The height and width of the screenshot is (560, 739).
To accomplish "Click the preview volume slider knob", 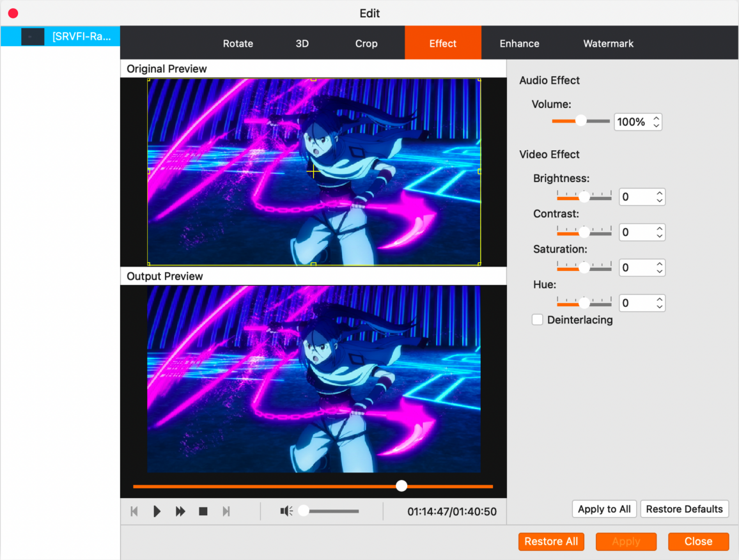I will pyautogui.click(x=304, y=511).
